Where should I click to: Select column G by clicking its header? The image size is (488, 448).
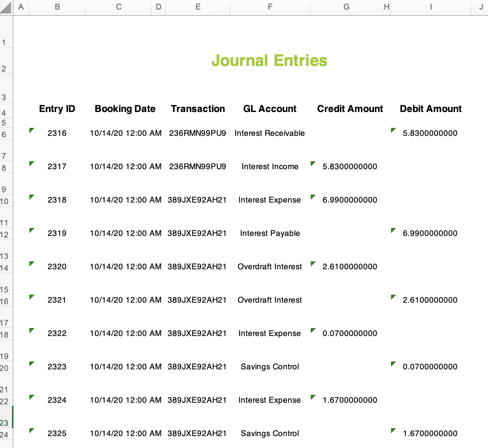(346, 6)
